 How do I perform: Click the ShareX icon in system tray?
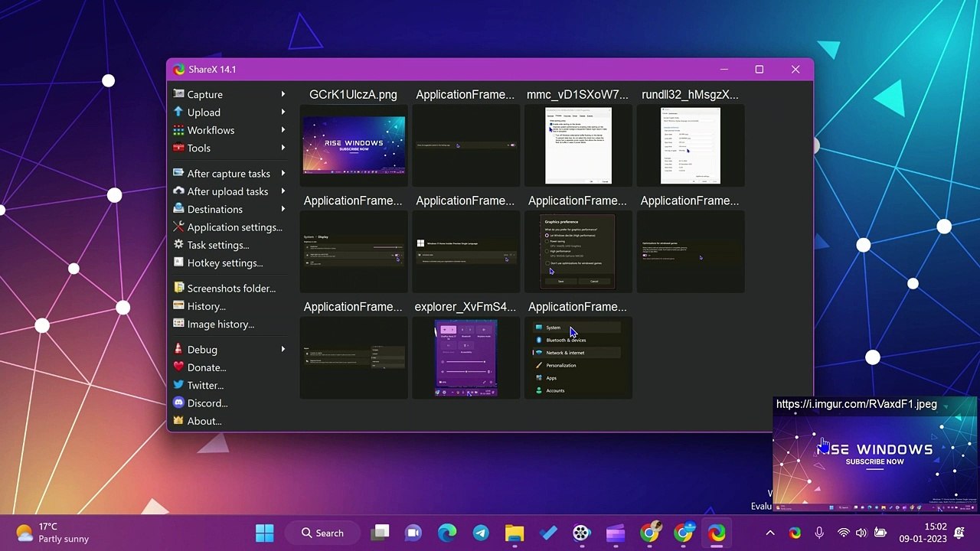(795, 533)
